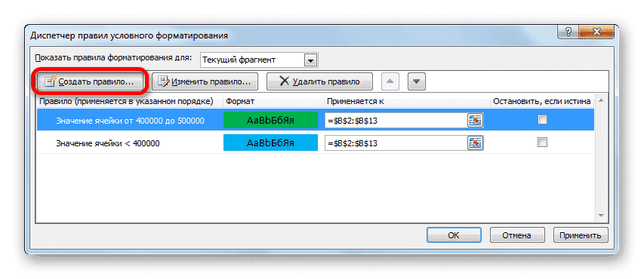The height and width of the screenshot is (279, 644).
Task: Edit range field of '< 400000' rule
Action: [x=396, y=143]
